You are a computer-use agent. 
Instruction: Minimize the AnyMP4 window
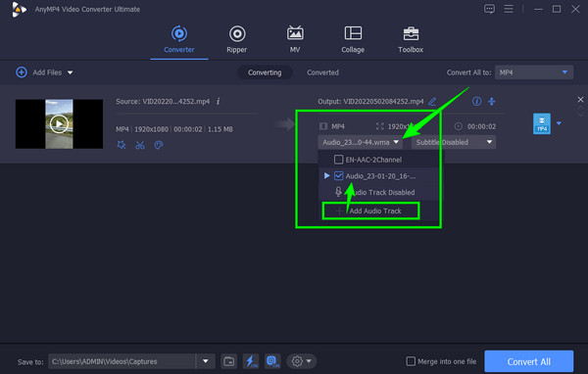click(538, 9)
